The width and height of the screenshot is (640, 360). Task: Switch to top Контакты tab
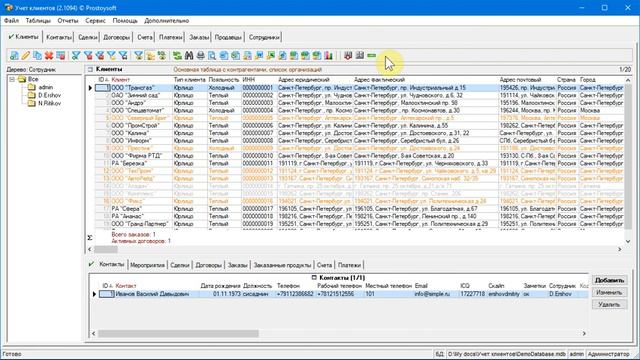pyautogui.click(x=59, y=37)
